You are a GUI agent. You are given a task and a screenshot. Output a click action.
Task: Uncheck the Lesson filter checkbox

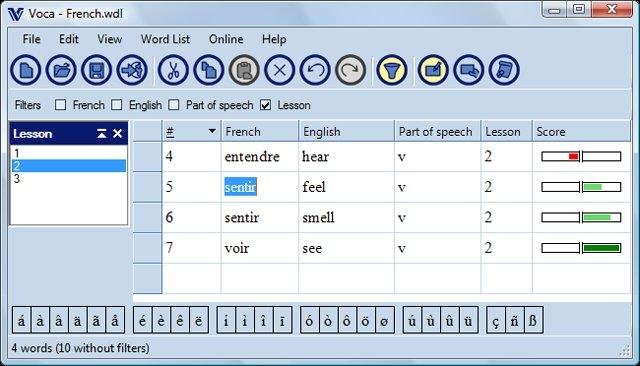pyautogui.click(x=265, y=105)
